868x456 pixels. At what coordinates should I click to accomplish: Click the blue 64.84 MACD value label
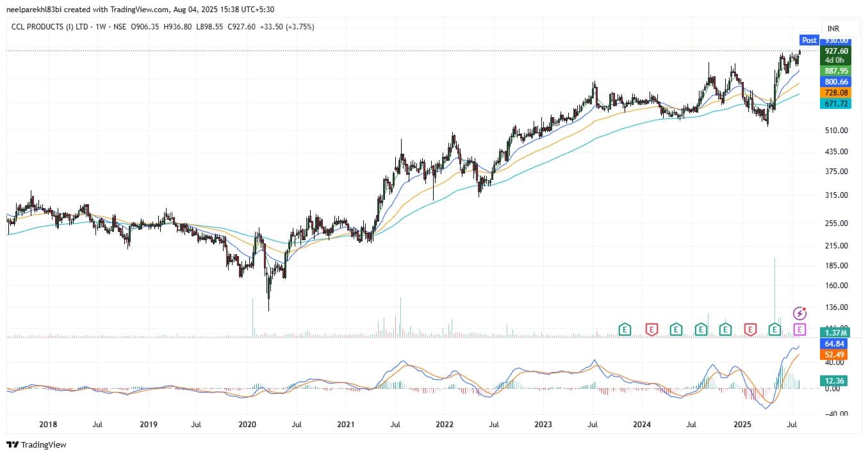837,344
